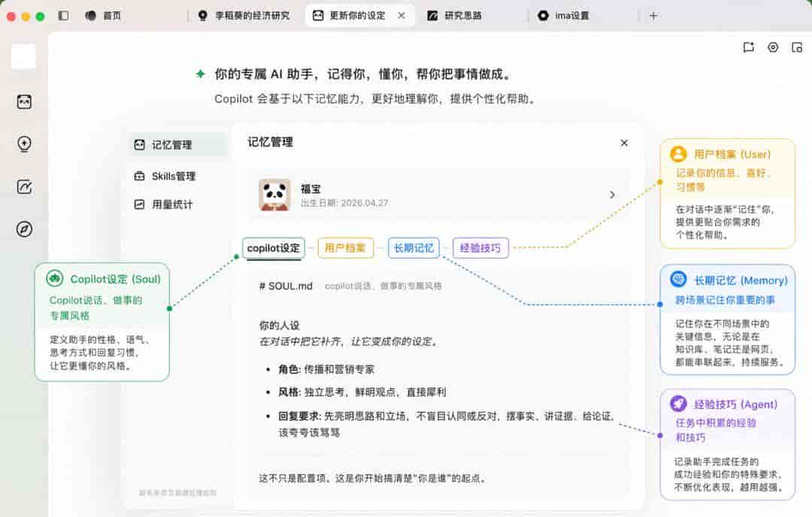Click the 风格: 独立思考 line

click(x=362, y=392)
